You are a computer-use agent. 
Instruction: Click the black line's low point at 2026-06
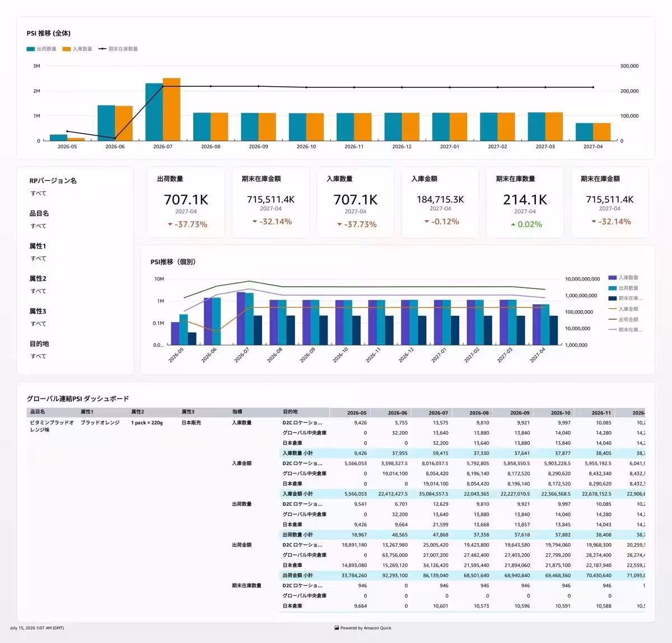[x=115, y=138]
